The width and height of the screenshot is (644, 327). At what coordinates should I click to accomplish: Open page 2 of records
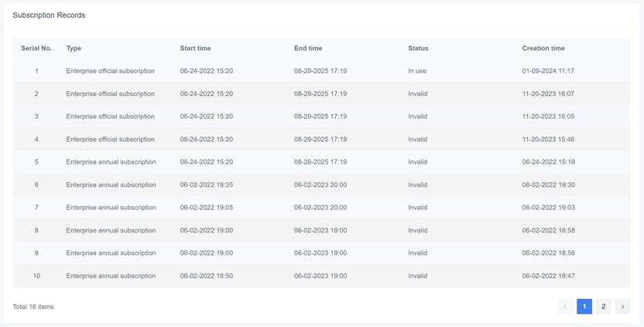pos(604,307)
